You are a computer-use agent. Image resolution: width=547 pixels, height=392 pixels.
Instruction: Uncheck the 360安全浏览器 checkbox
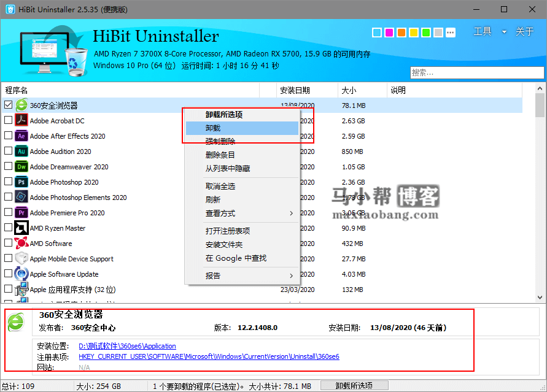(9, 104)
